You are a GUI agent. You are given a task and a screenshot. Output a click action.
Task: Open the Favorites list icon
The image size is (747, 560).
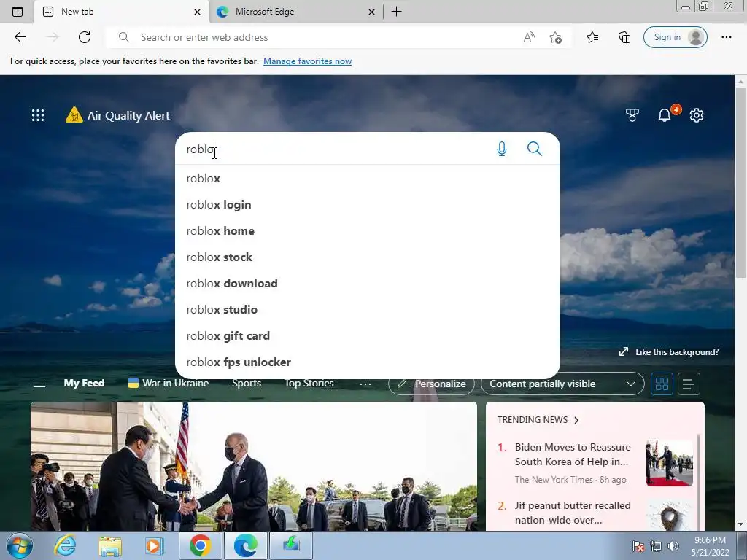pyautogui.click(x=592, y=37)
